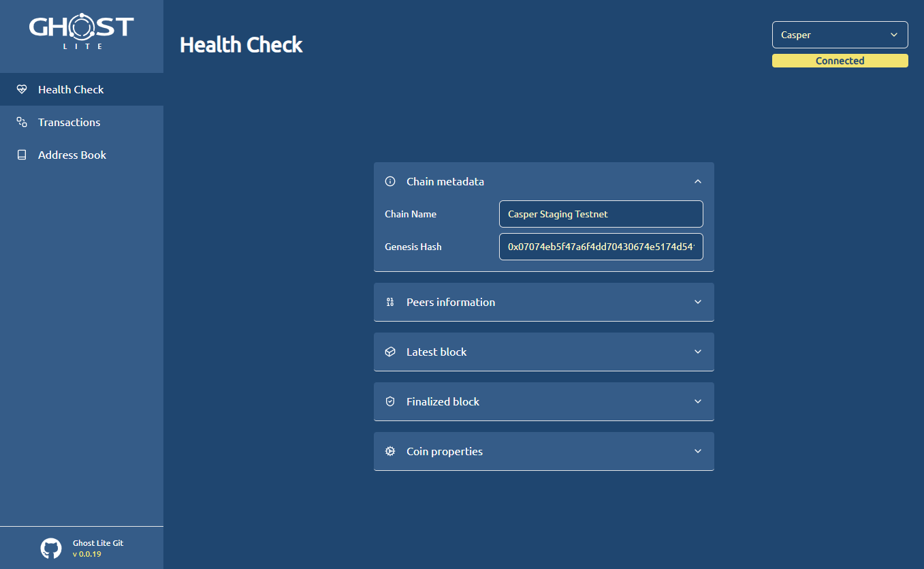Viewport: 924px width, 569px height.
Task: Click the version v 0.0.19 text
Action: pyautogui.click(x=87, y=554)
